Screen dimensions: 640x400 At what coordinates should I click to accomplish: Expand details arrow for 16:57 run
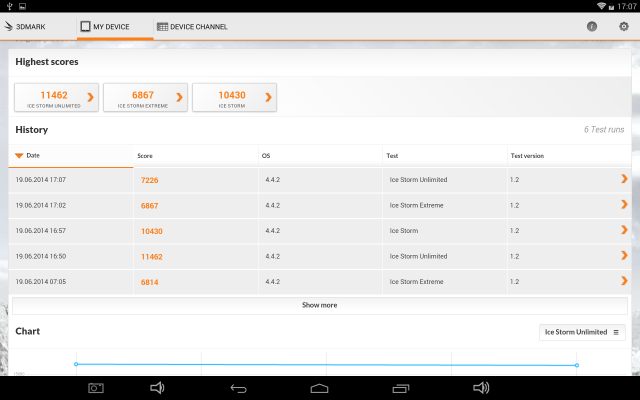624,230
